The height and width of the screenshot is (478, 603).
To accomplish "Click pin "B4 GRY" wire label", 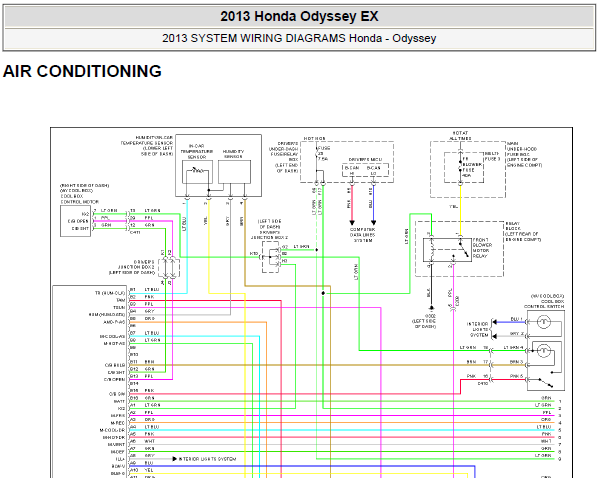I will 142,311.
